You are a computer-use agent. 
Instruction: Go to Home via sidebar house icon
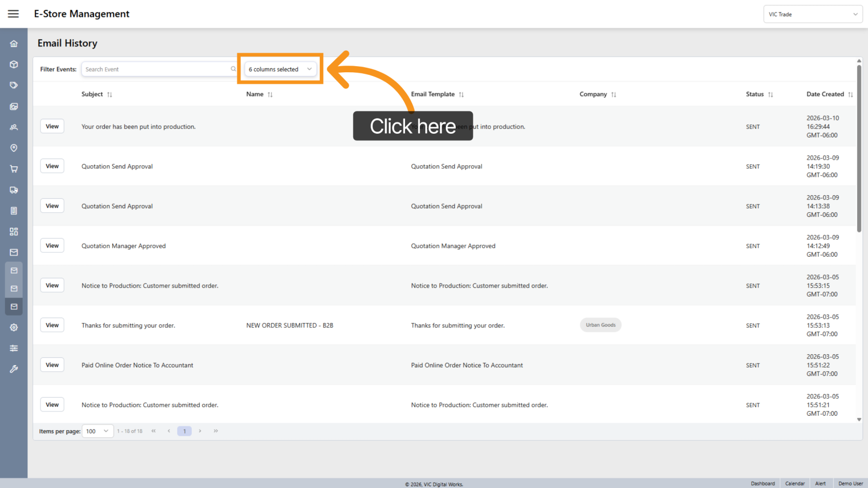(14, 44)
